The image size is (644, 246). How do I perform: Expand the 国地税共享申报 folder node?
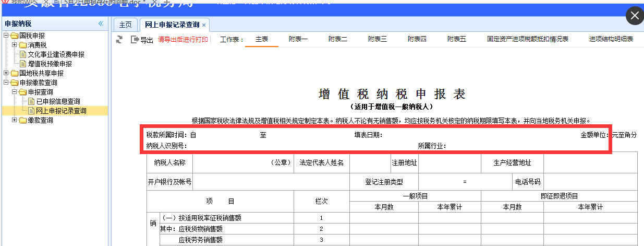click(6, 73)
